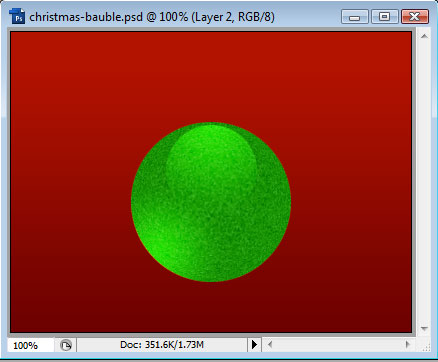Click the zoom percentage field showing 100%
This screenshot has height=362, width=438.
point(30,345)
